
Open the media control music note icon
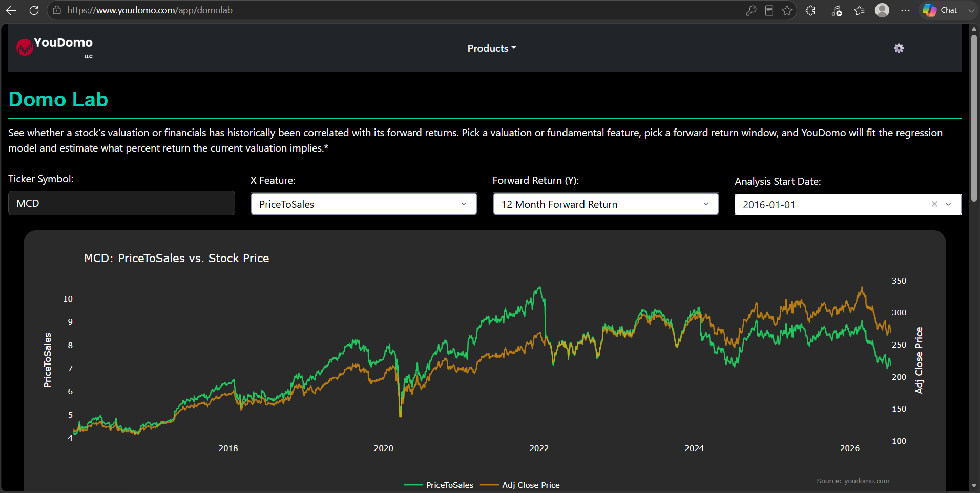click(837, 10)
